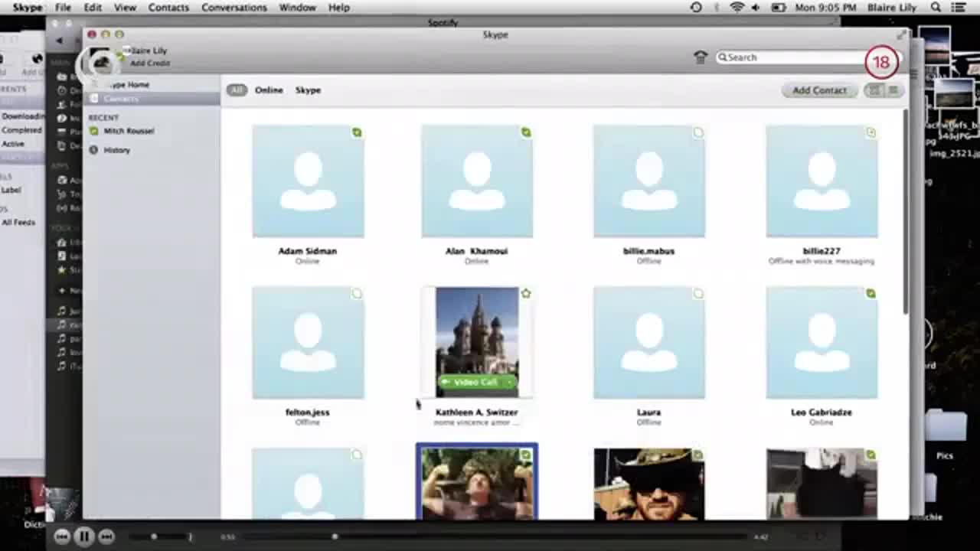
Task: Filter contacts by Online
Action: [x=269, y=90]
